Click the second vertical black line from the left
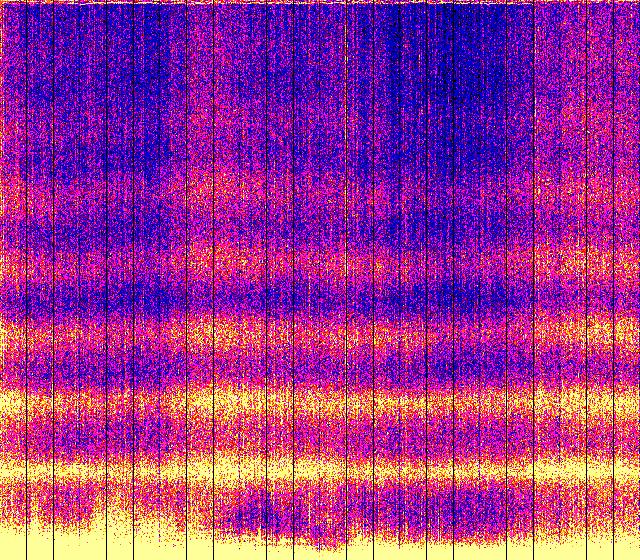The image size is (640, 560). [x=53, y=280]
